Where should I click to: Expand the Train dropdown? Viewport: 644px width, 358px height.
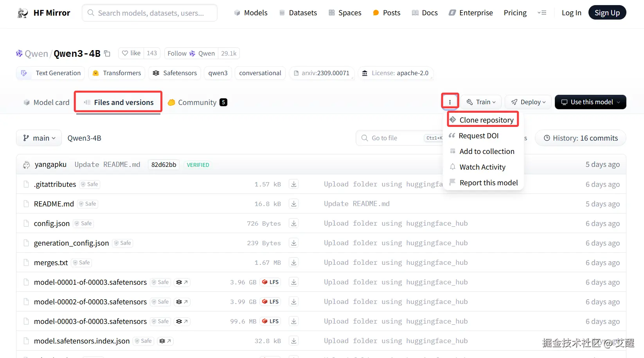(x=481, y=102)
